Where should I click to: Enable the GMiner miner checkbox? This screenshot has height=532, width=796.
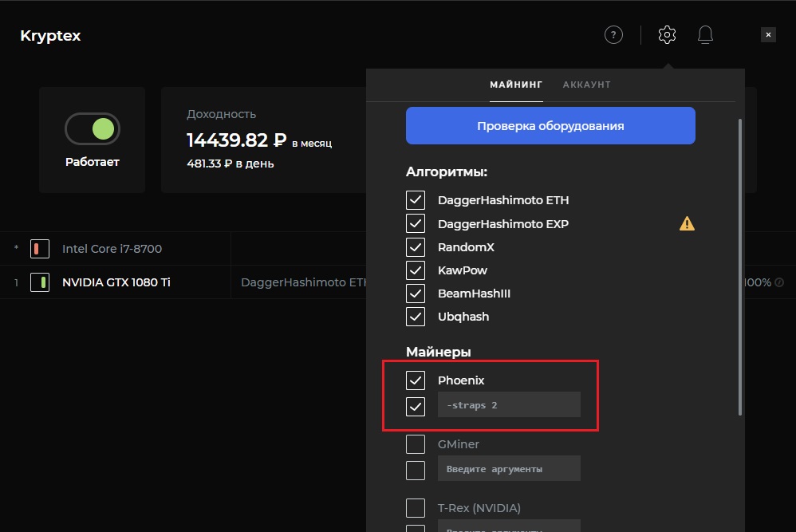click(x=416, y=444)
